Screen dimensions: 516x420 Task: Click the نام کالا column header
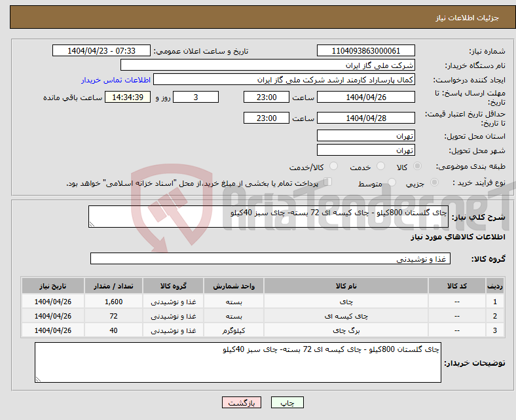(x=346, y=286)
